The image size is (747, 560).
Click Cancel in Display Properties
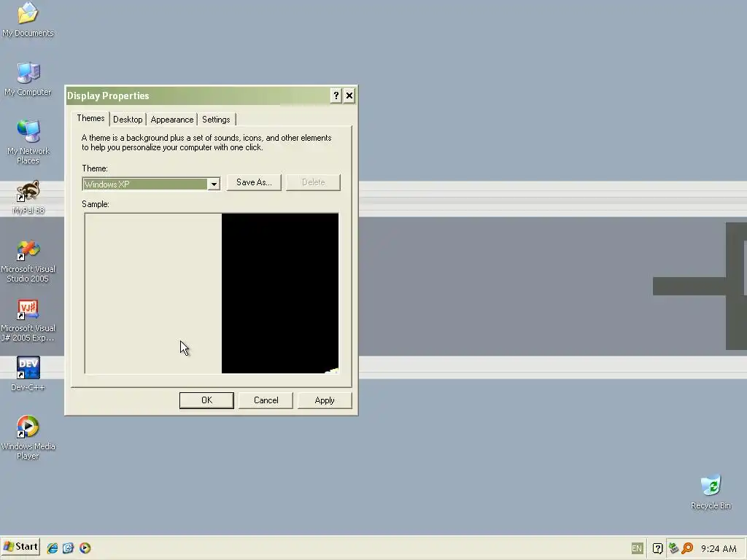click(x=266, y=400)
